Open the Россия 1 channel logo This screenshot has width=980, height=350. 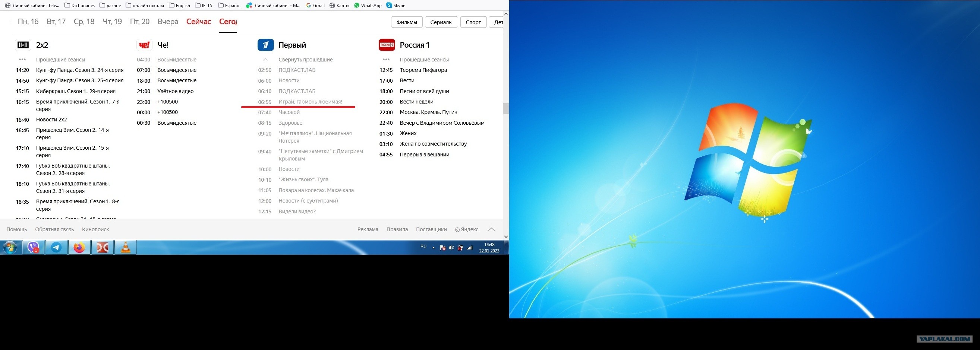pyautogui.click(x=387, y=45)
